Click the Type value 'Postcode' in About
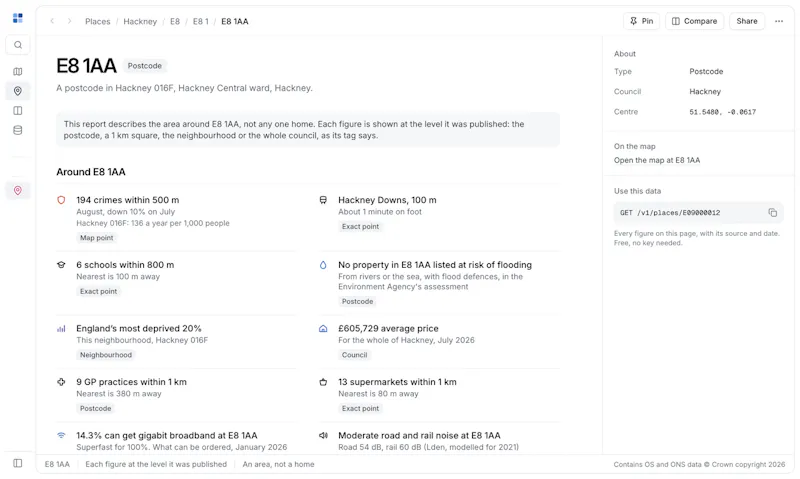Viewport: 800px width, 479px height. [x=706, y=71]
